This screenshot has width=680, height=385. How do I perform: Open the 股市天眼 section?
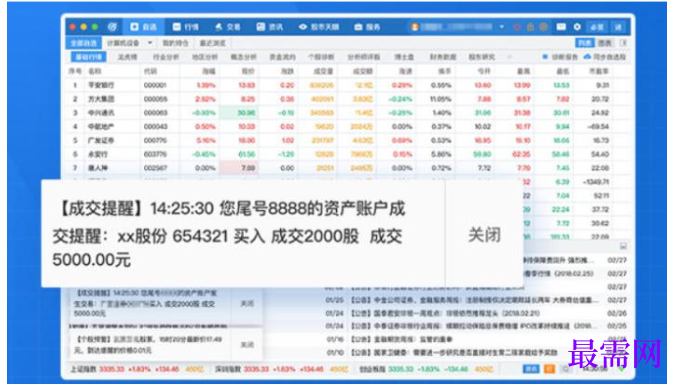point(319,27)
